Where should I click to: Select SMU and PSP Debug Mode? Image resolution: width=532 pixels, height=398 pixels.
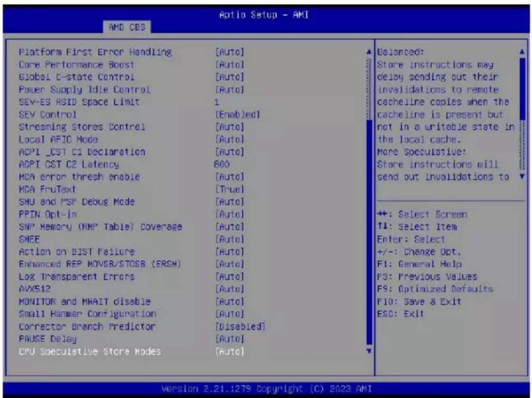tap(132, 202)
